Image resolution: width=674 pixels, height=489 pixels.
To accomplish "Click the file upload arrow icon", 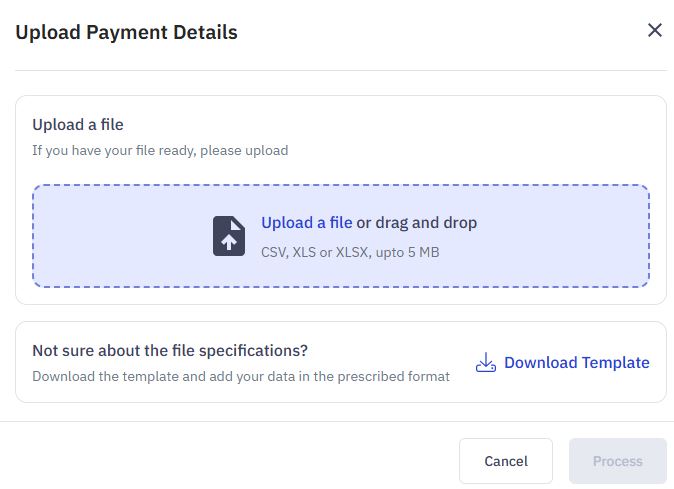I will 229,236.
